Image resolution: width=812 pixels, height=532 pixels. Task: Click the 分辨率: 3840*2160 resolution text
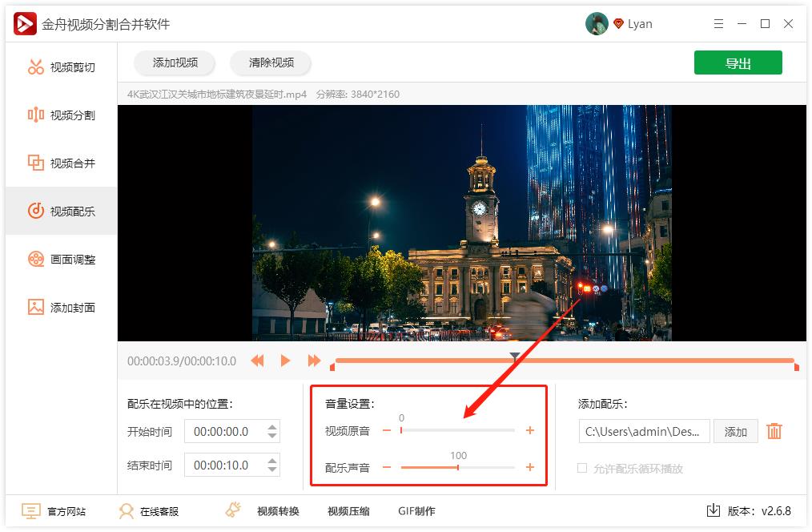pyautogui.click(x=358, y=95)
